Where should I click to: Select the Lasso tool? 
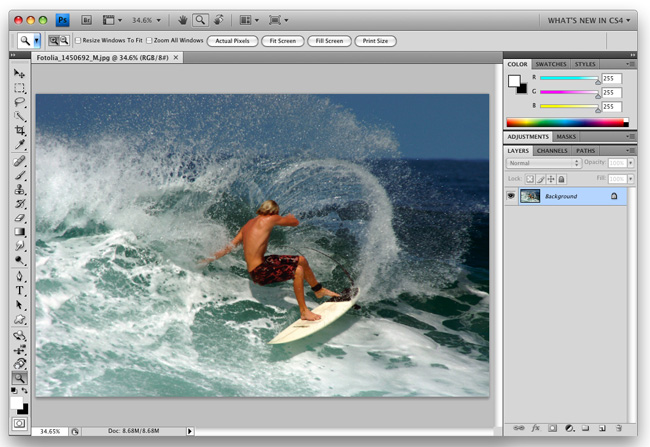pyautogui.click(x=20, y=102)
